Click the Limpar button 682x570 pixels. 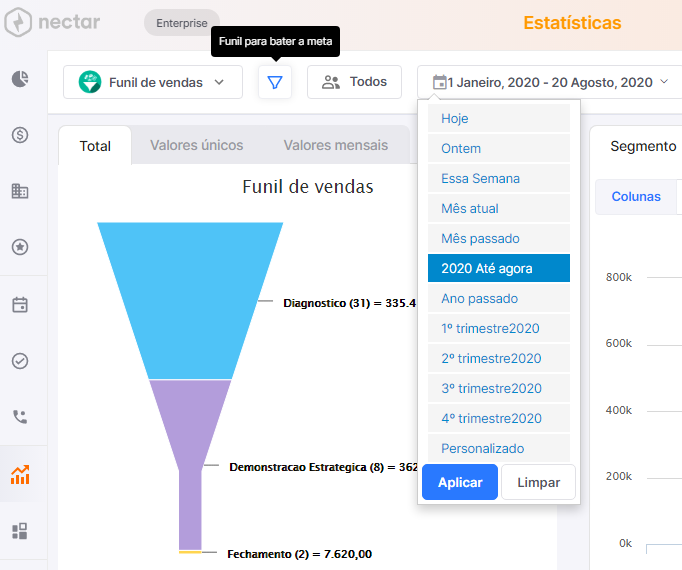coord(538,482)
